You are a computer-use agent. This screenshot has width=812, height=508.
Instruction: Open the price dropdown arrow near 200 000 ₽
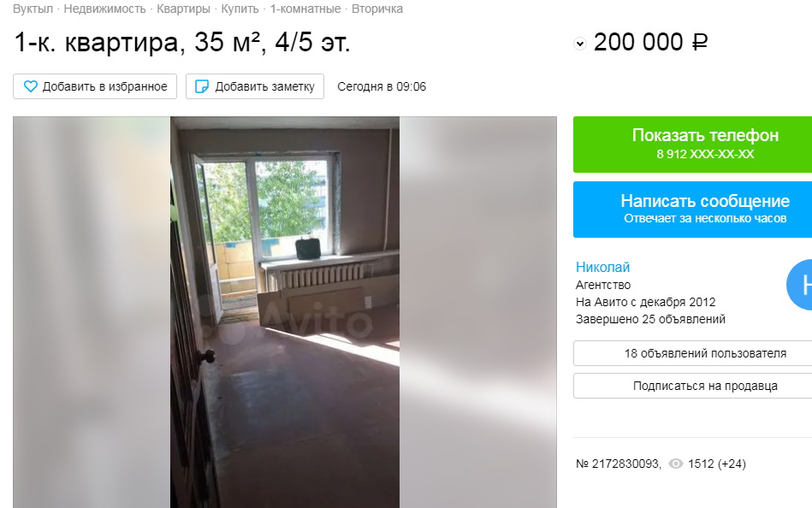(x=580, y=44)
